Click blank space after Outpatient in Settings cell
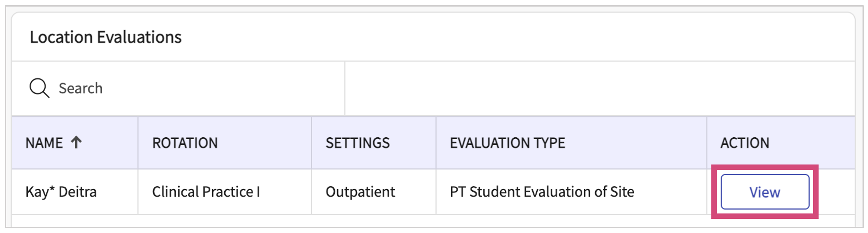This screenshot has height=233, width=868. click(x=416, y=192)
